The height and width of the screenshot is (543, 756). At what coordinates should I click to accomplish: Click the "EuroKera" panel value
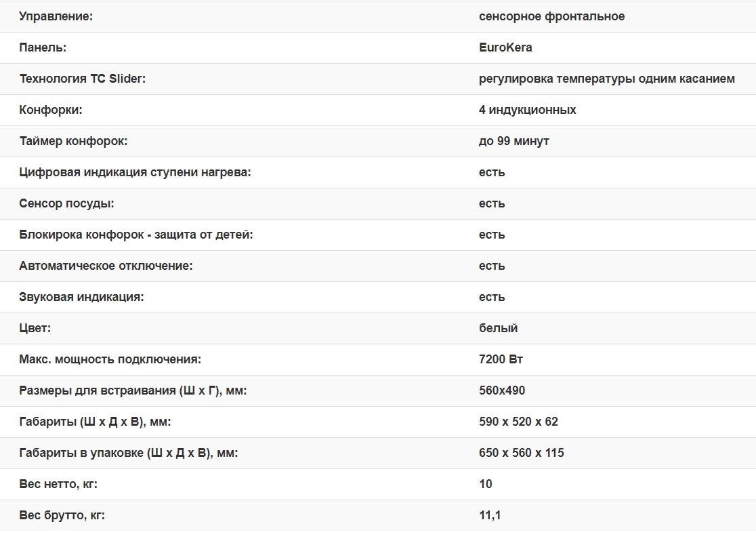[505, 47]
